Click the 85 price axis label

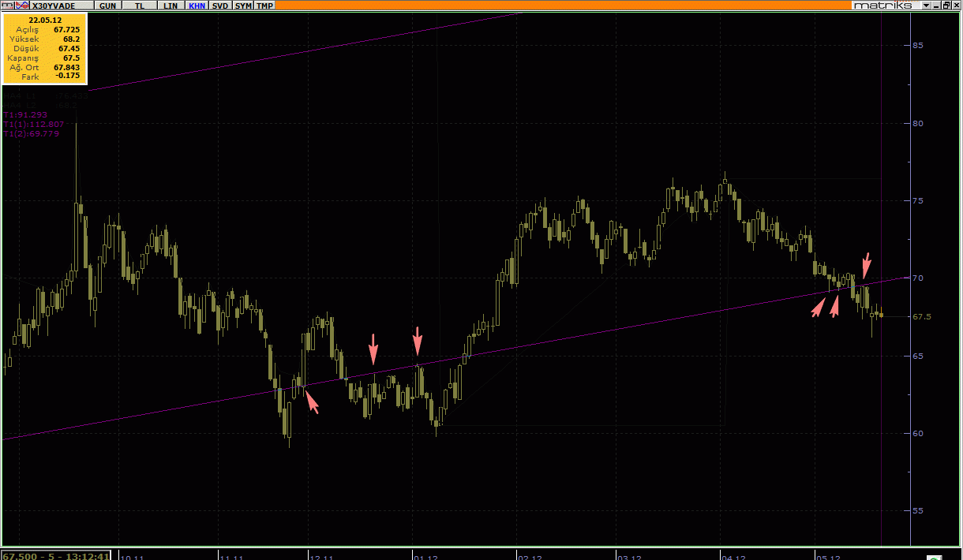[x=918, y=46]
